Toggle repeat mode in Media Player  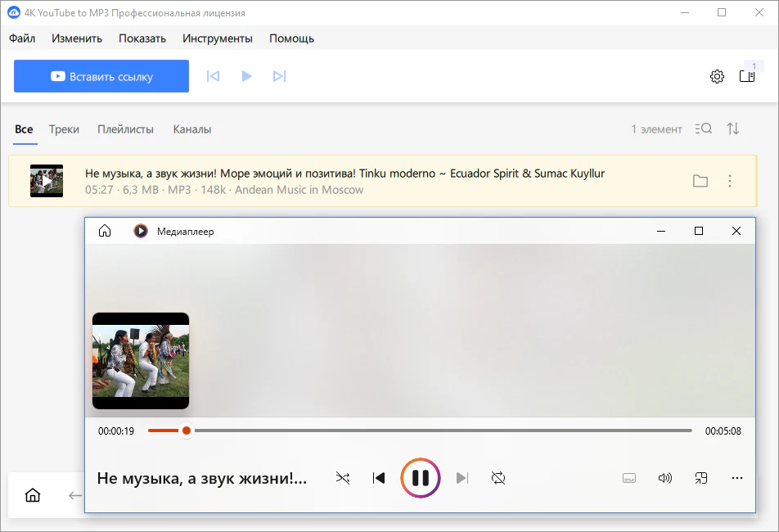tap(498, 478)
